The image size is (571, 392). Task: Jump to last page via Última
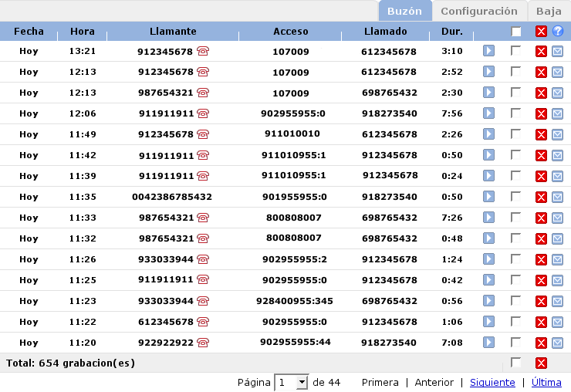click(546, 383)
